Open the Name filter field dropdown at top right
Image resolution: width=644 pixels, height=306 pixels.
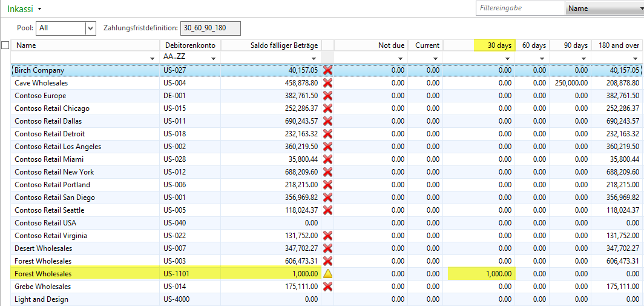click(603, 8)
